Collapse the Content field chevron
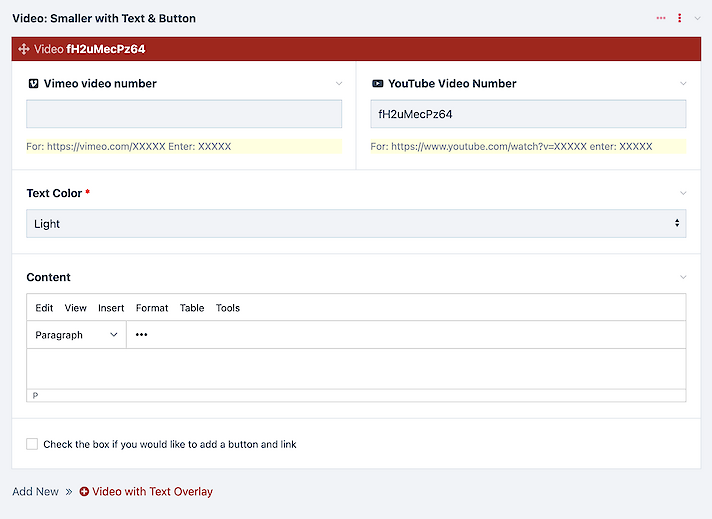Image resolution: width=712 pixels, height=519 pixels. (x=683, y=277)
